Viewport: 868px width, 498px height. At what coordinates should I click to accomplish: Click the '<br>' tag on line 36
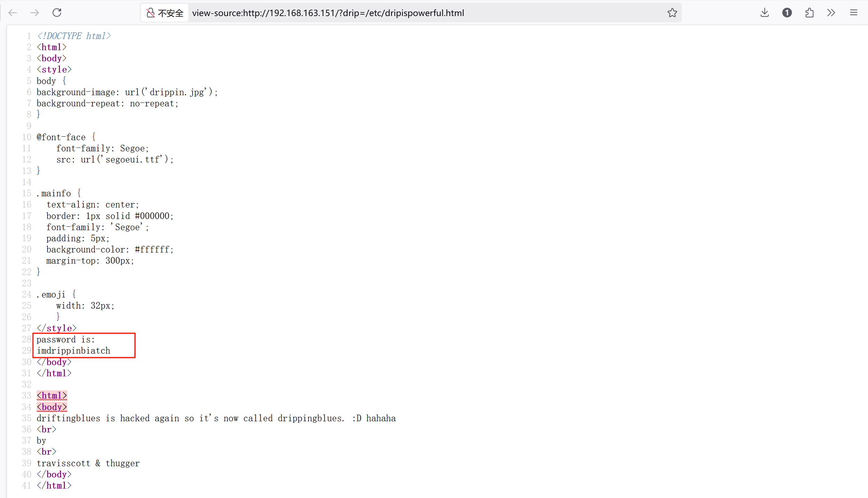(x=46, y=429)
